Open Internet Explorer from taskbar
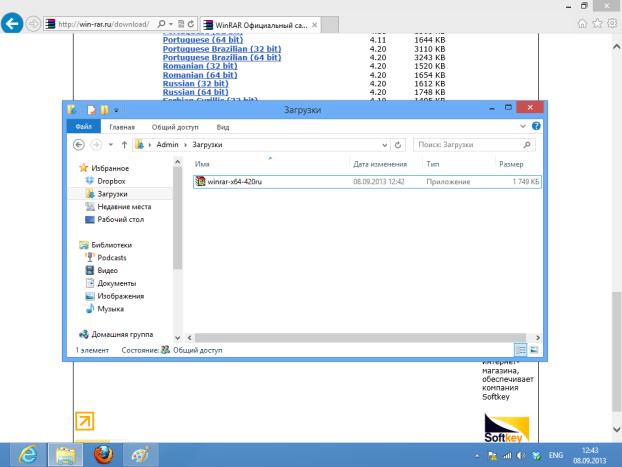622x467 pixels. (x=28, y=455)
